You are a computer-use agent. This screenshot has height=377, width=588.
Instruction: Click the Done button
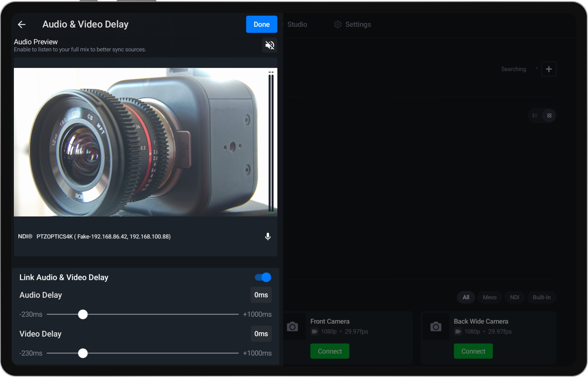[261, 24]
